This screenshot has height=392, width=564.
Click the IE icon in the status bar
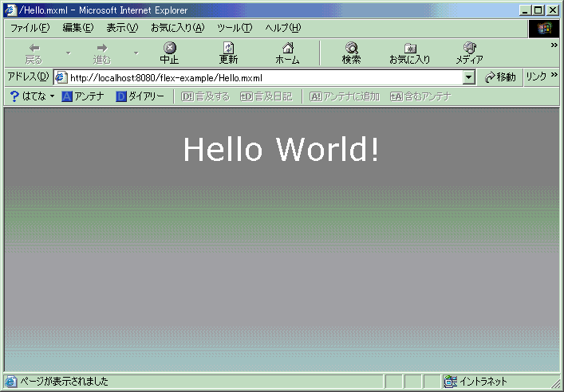[x=10, y=381]
